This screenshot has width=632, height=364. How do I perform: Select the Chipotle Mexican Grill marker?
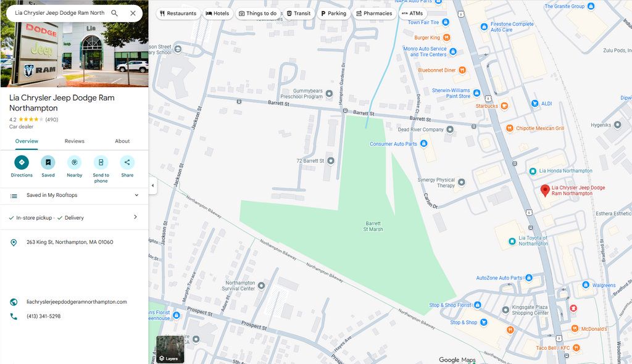509,128
